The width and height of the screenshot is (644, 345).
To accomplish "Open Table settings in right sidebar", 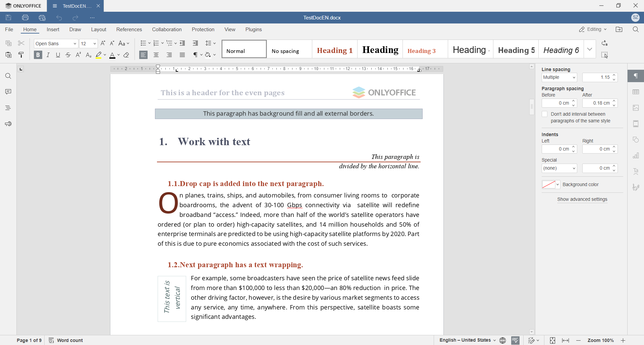I will tap(636, 92).
